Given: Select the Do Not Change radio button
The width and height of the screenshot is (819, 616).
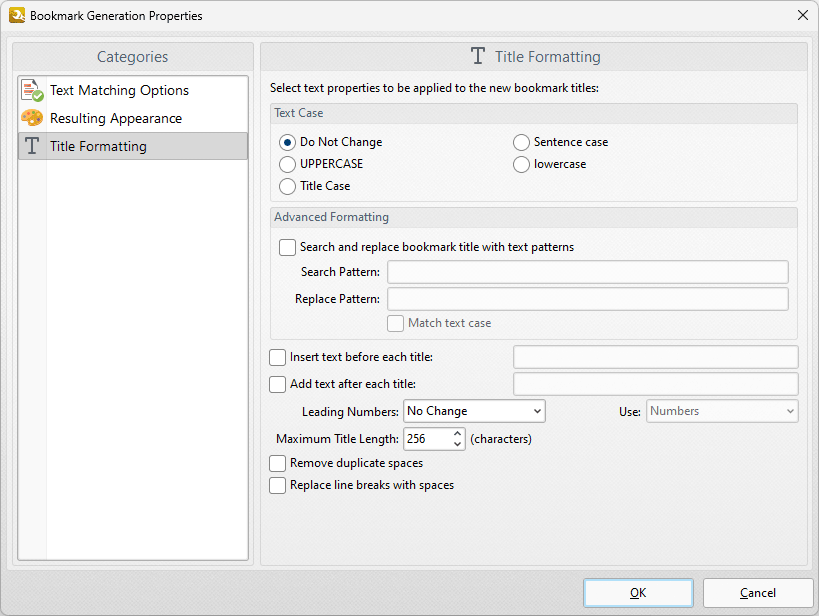Looking at the screenshot, I should point(287,142).
